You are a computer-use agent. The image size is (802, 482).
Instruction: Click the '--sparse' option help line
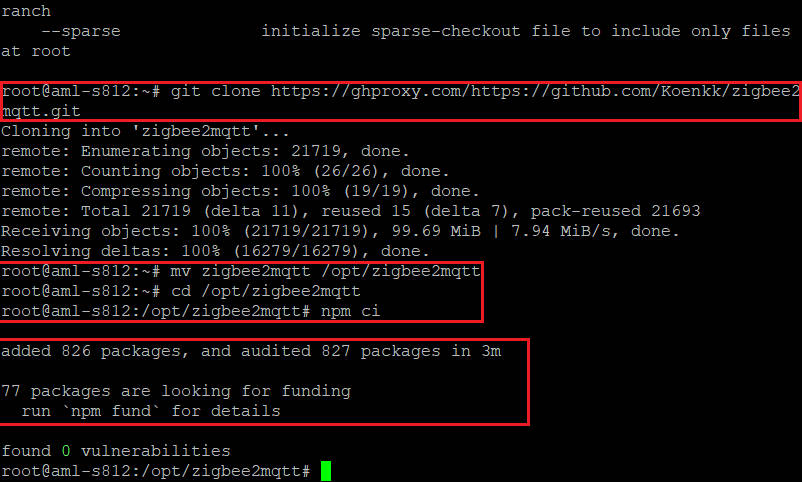tap(416, 31)
